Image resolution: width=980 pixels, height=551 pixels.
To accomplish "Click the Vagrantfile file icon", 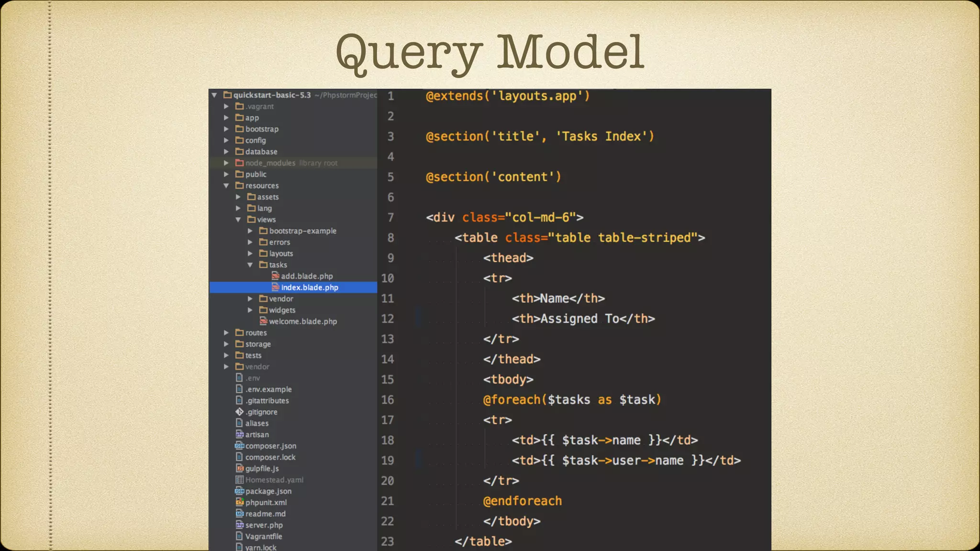I will (x=240, y=536).
